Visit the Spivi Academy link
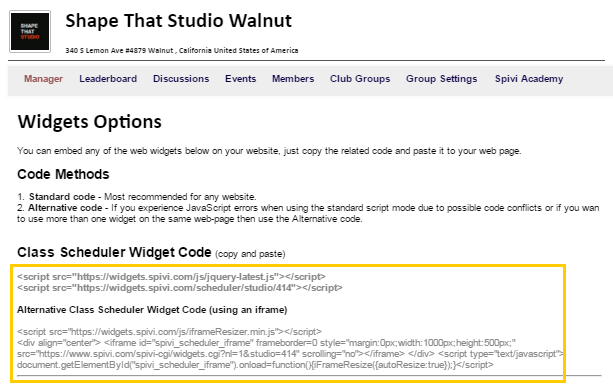Viewport: 613px width, 389px height. pos(529,79)
